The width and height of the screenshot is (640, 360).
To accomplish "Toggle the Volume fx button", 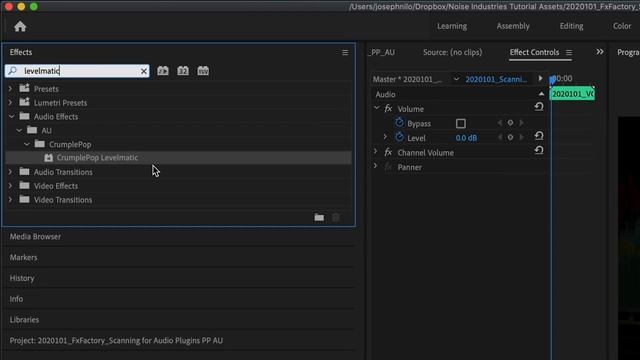I will [388, 109].
